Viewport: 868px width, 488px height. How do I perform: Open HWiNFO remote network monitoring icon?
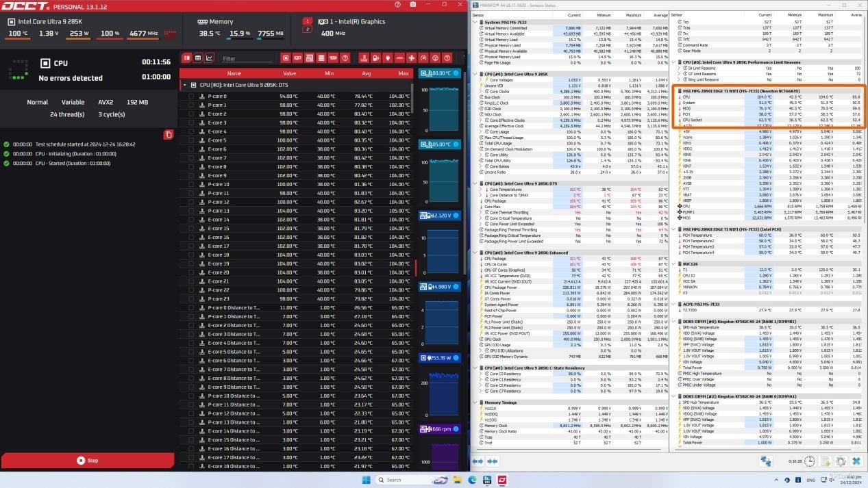[765, 461]
